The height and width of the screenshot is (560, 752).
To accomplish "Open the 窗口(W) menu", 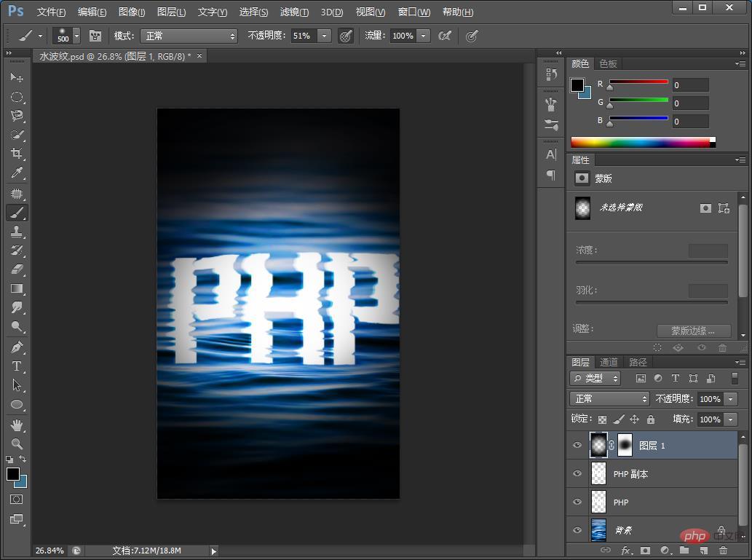I will pyautogui.click(x=414, y=12).
